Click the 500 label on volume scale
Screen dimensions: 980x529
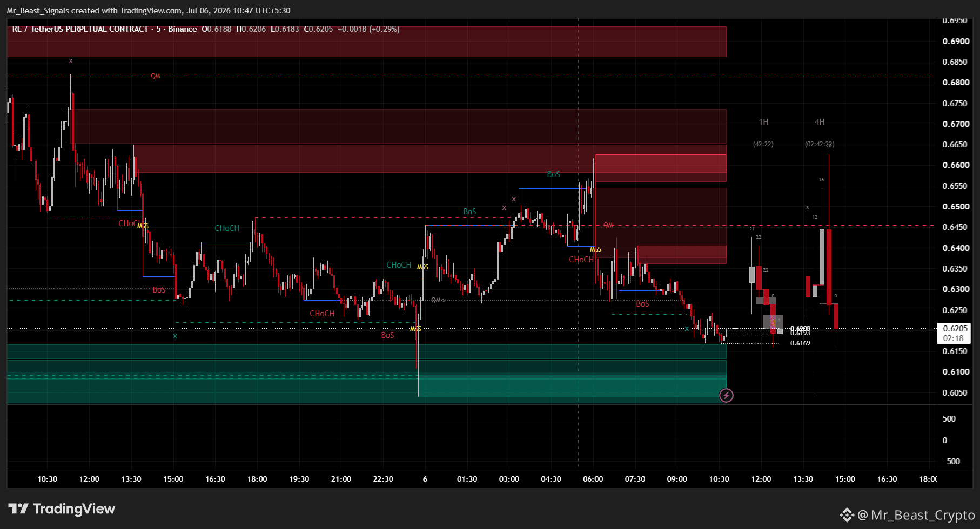click(949, 419)
